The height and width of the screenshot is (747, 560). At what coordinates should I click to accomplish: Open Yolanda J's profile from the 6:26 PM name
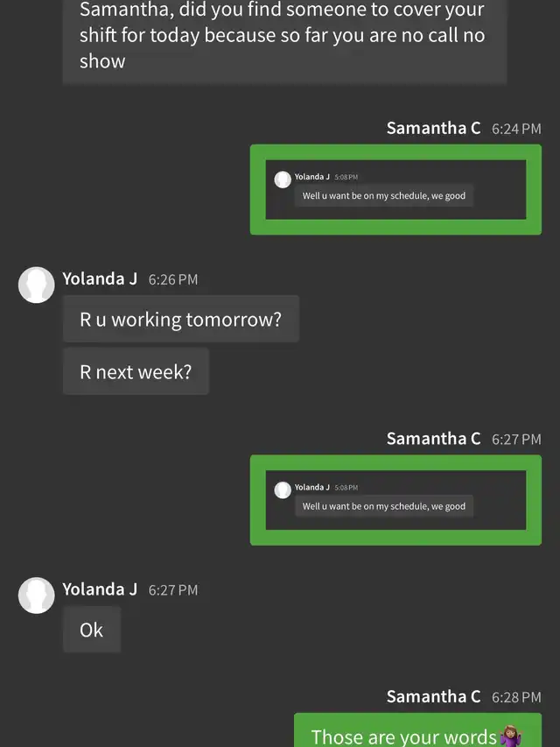(x=100, y=279)
